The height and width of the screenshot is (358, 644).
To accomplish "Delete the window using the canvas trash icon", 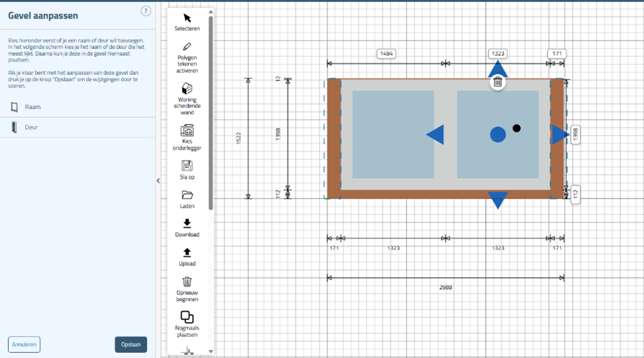I will [498, 82].
